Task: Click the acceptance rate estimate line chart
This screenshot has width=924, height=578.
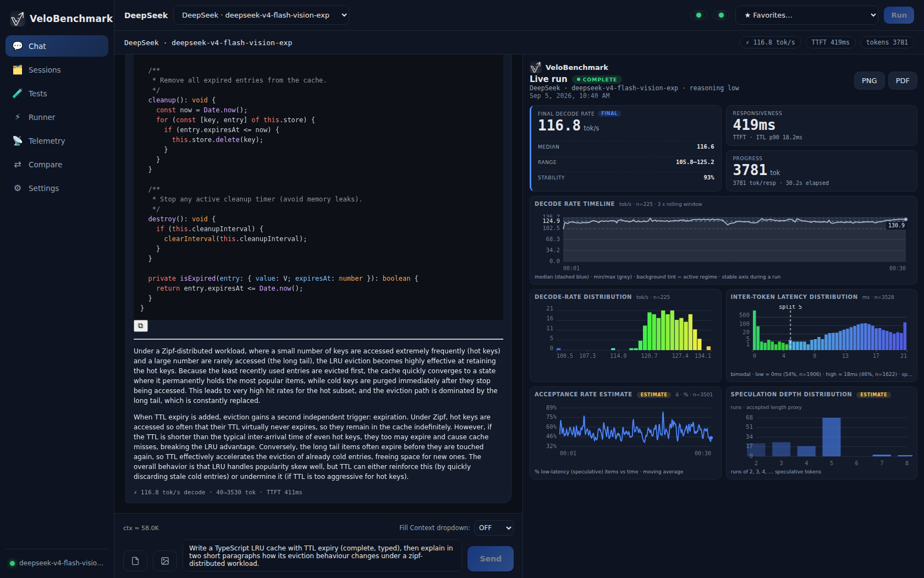Action: pyautogui.click(x=625, y=430)
